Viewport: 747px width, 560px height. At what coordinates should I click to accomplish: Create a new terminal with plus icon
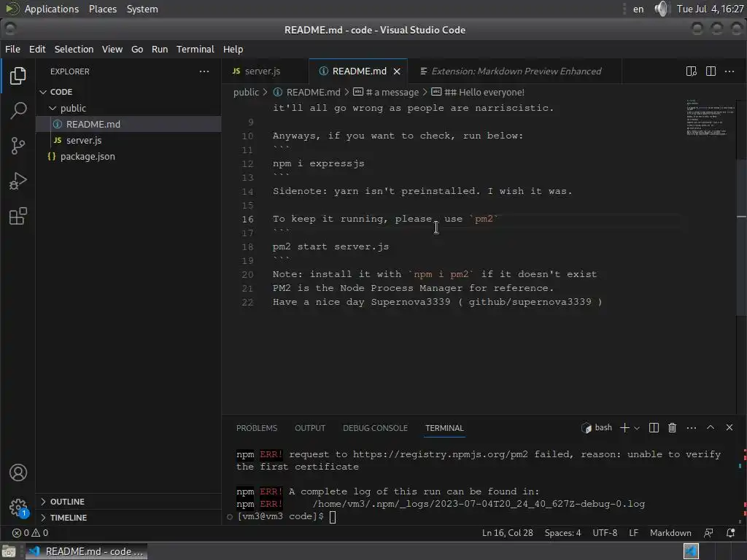624,427
